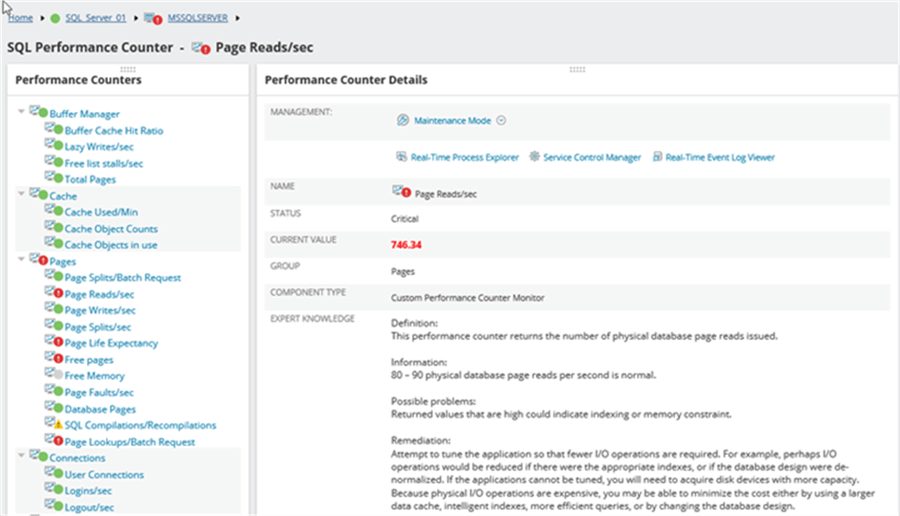
Task: Click the Maintenance Mode link
Action: pos(452,121)
